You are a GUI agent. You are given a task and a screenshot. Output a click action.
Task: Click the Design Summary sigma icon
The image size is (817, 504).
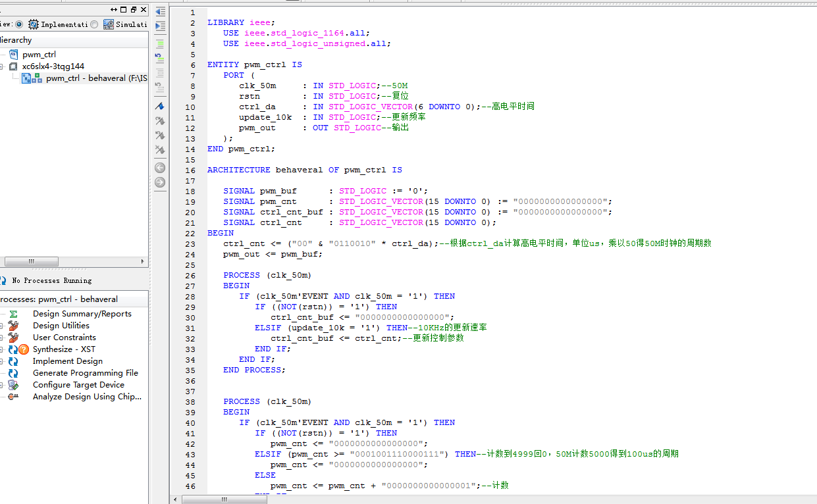13,314
